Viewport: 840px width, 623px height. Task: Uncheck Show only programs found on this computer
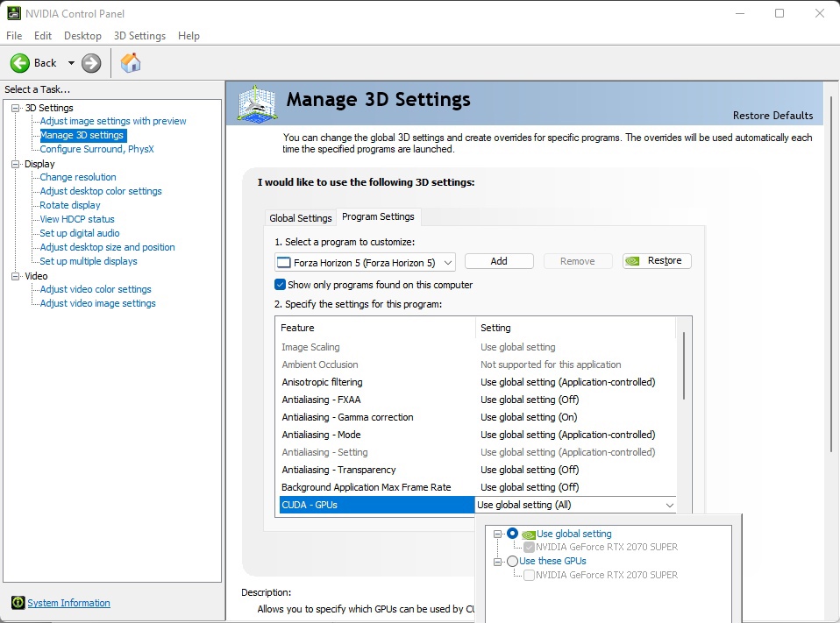281,285
